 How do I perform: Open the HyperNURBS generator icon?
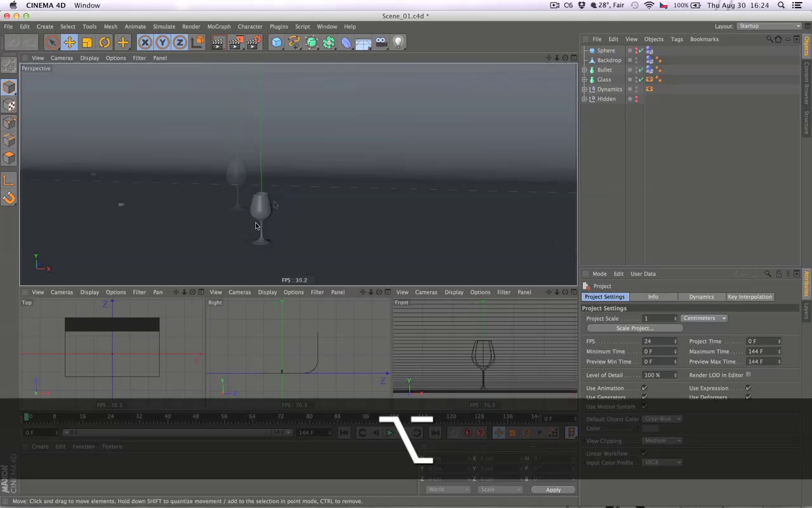coord(311,43)
